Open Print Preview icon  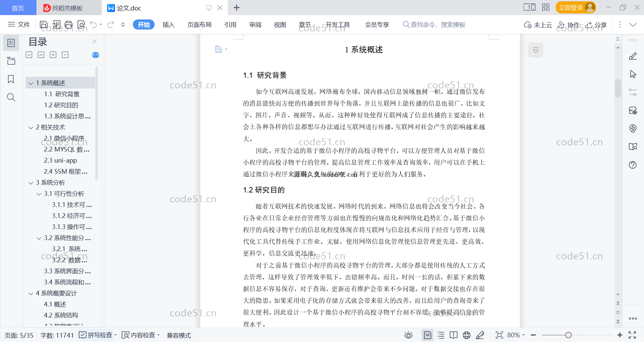click(x=81, y=24)
